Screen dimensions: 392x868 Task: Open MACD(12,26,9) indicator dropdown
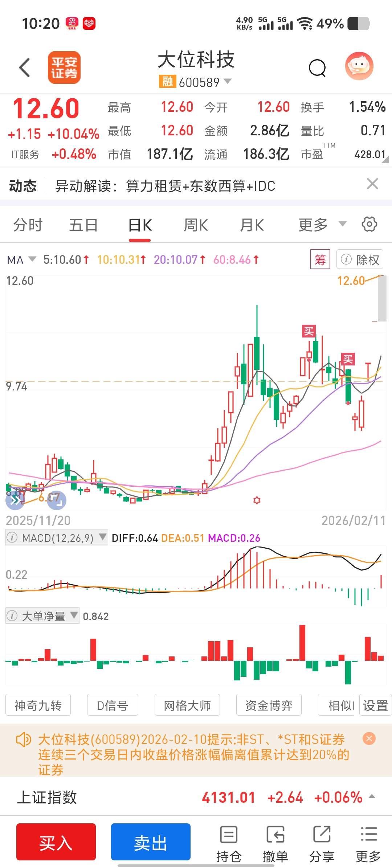(57, 537)
